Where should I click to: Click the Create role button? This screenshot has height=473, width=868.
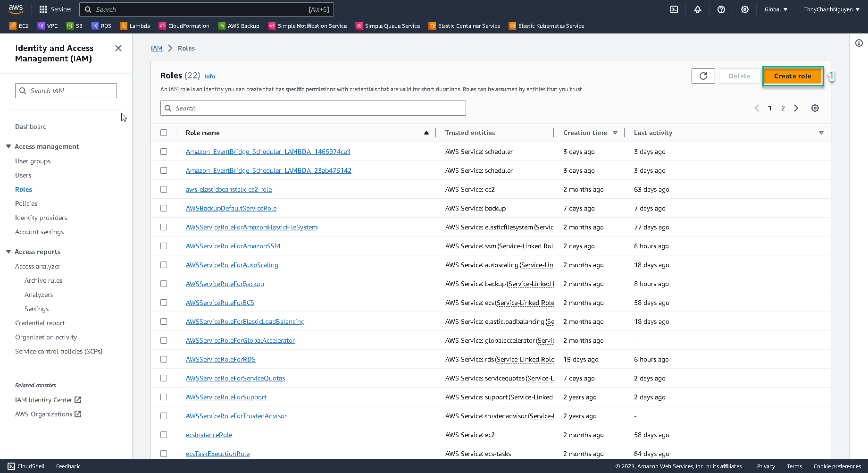793,76
